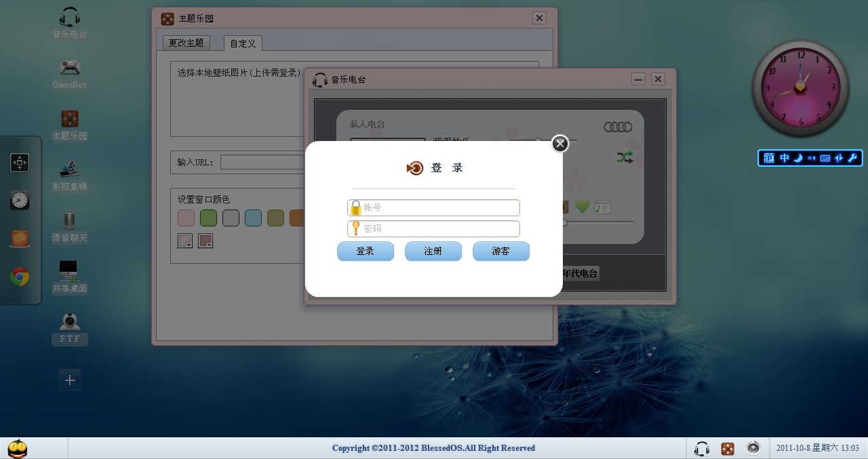Screen dimensions: 868x459
Task: Click the lower progress slider in radio
Action: tap(597, 222)
